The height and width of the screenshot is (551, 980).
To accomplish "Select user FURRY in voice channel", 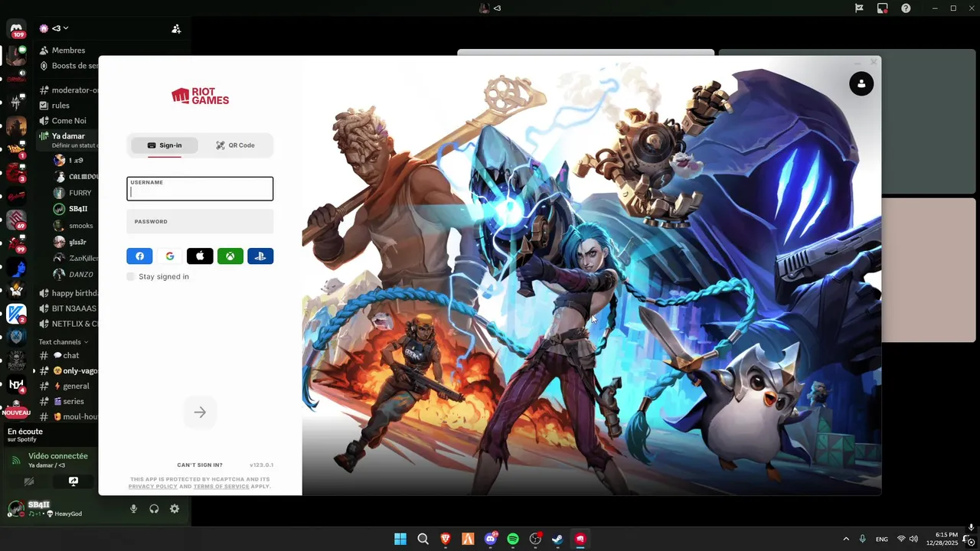I will 74,193.
